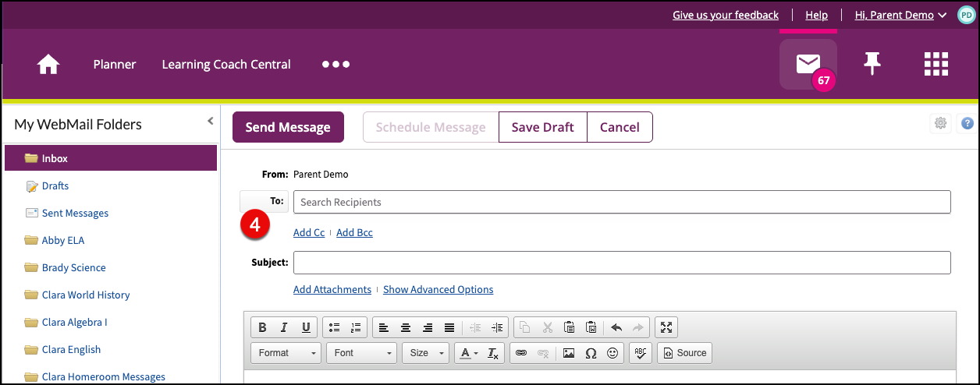
Task: Open the Font dropdown
Action: point(361,353)
